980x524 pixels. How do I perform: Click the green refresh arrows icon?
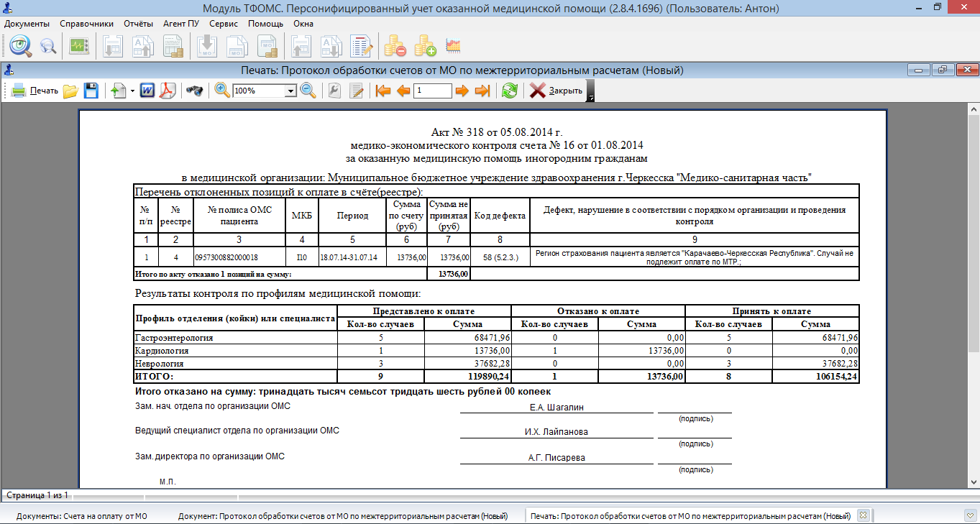(510, 91)
